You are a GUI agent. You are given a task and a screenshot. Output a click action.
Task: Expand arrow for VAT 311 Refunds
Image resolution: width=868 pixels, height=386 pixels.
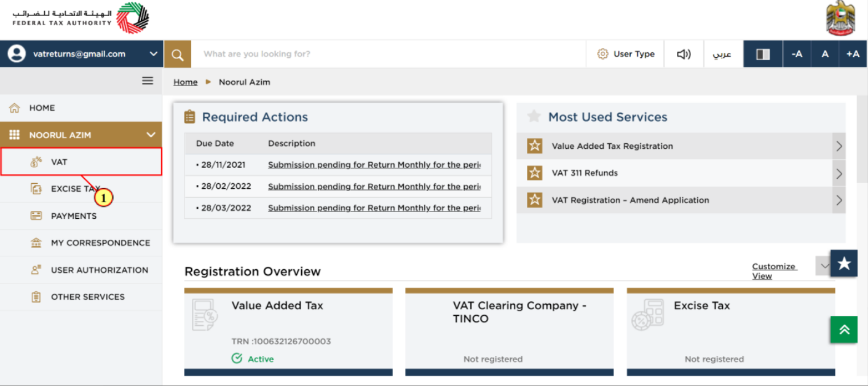coord(839,173)
